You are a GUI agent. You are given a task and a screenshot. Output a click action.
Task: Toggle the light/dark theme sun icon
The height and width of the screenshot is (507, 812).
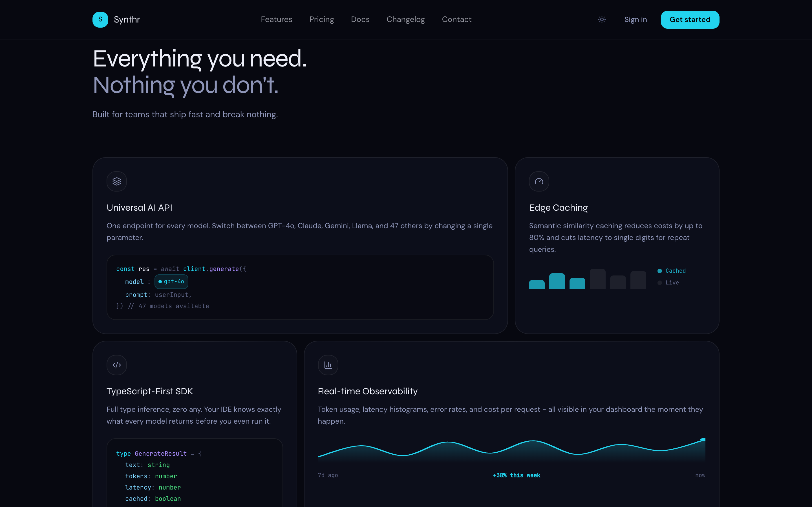tap(602, 19)
